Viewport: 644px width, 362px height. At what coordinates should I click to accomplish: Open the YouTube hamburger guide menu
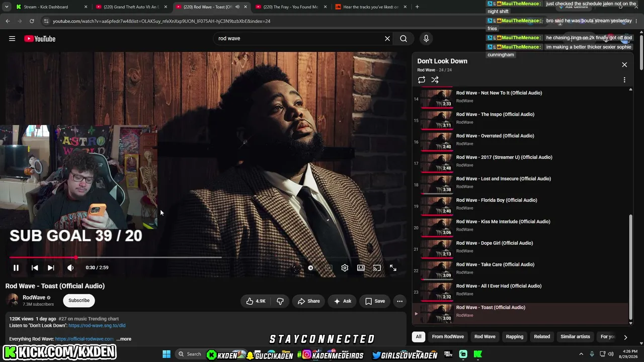12,39
